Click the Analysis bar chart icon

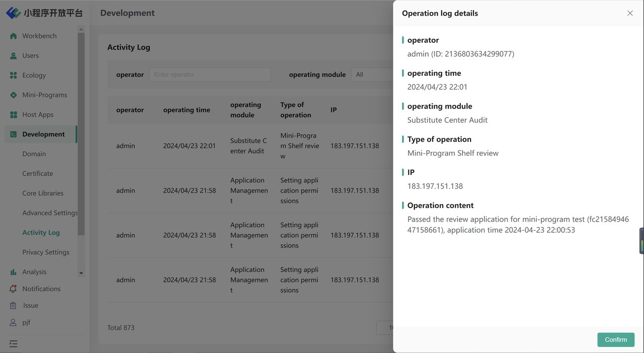pyautogui.click(x=14, y=272)
